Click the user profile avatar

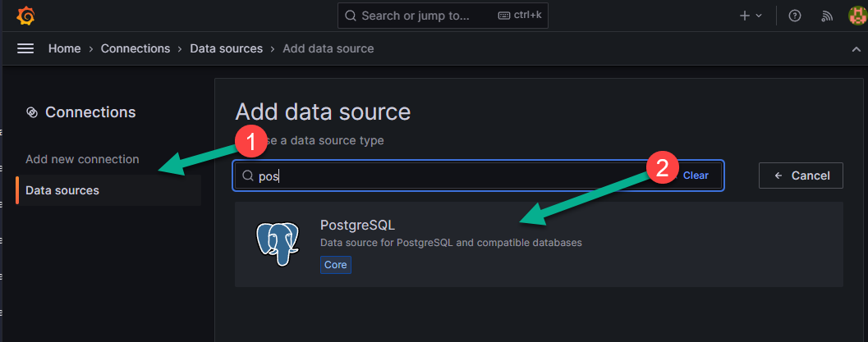[x=857, y=16]
